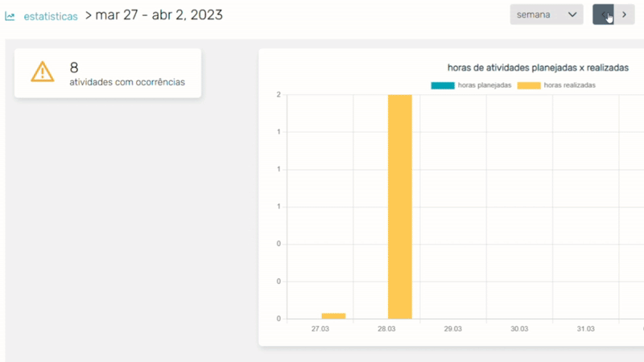Click the estatisticas line chart icon
The width and height of the screenshot is (644, 362).
pos(10,16)
